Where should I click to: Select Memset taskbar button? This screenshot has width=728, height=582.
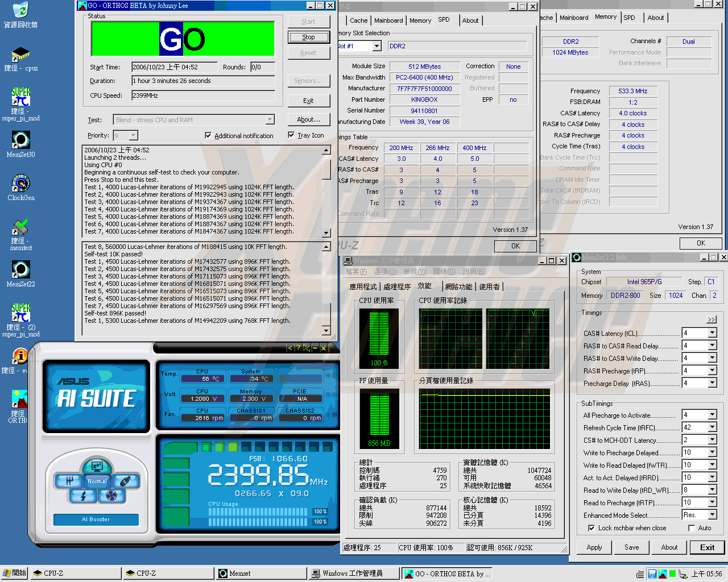coord(261,573)
